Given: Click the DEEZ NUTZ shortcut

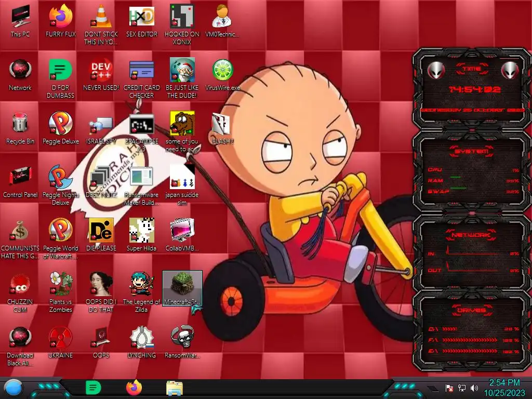Looking at the screenshot, I should point(101,181).
